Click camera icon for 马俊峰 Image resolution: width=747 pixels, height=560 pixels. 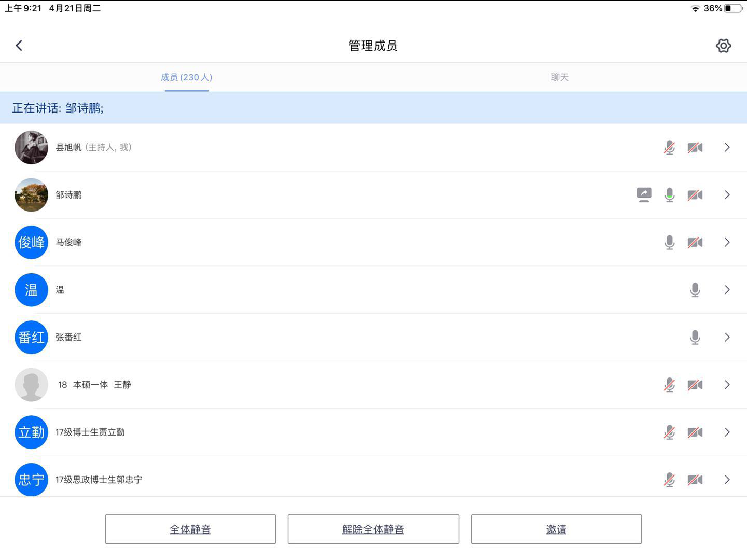click(x=695, y=243)
